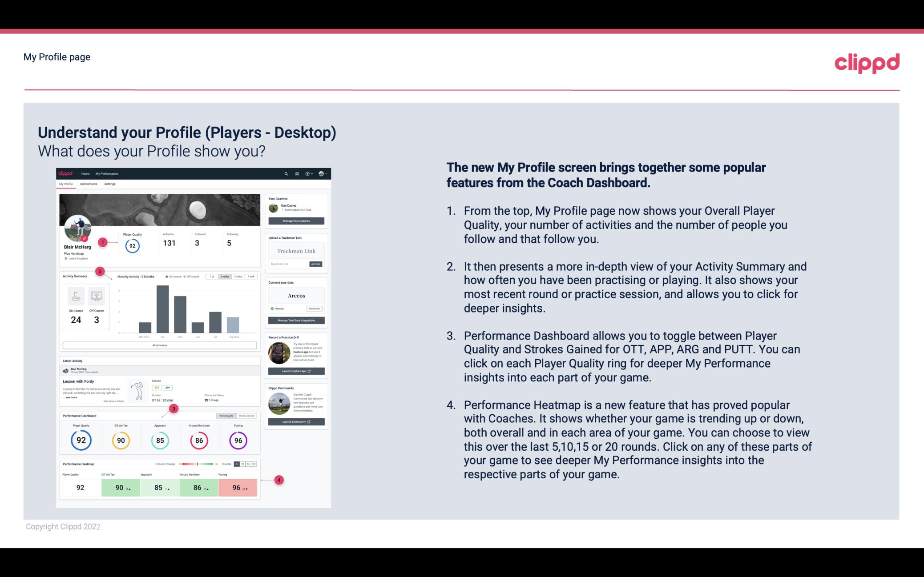Click the Clippd logo icon top right
Screen dimensions: 924x577
(x=866, y=63)
